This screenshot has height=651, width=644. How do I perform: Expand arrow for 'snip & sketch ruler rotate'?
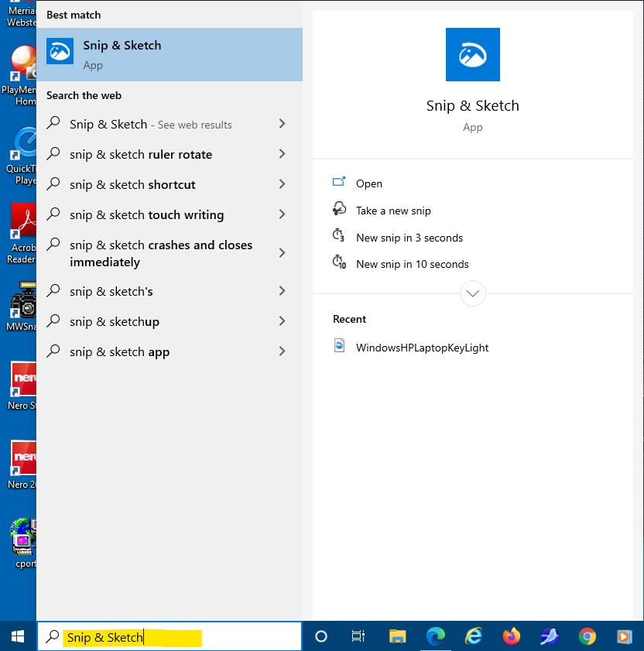point(282,153)
